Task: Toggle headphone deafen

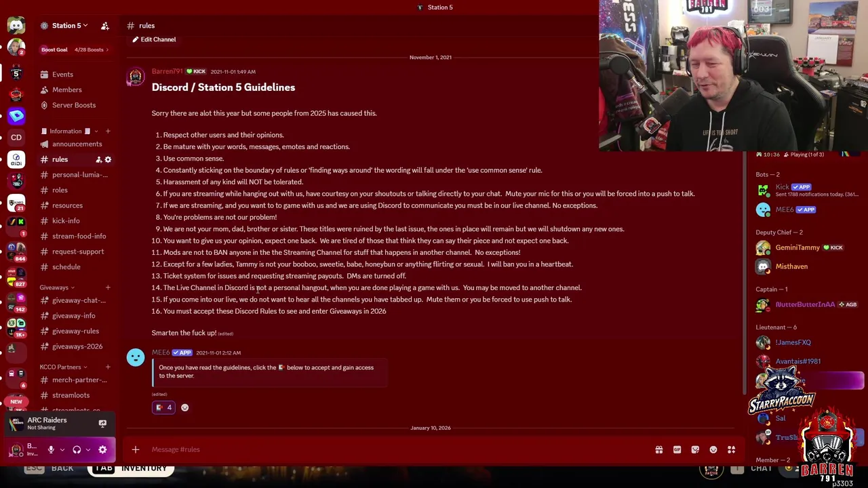Action: [77, 449]
